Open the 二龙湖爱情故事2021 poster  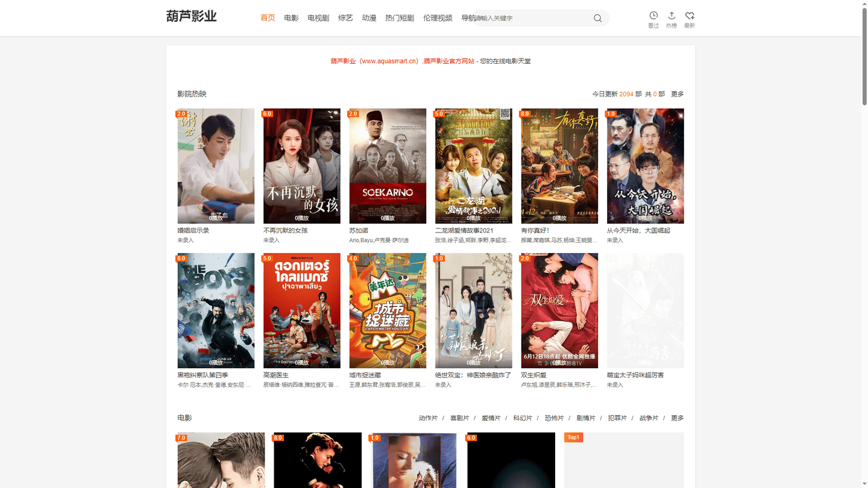pos(474,166)
